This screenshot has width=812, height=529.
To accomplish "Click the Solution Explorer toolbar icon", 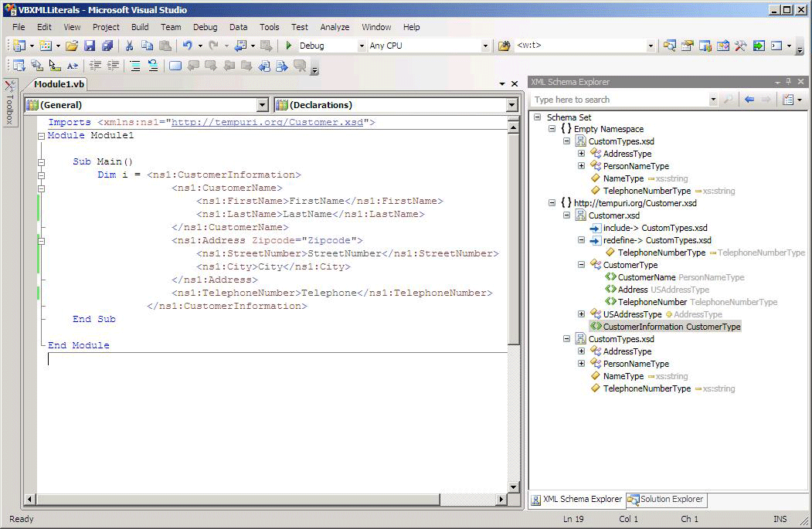I will (669, 46).
